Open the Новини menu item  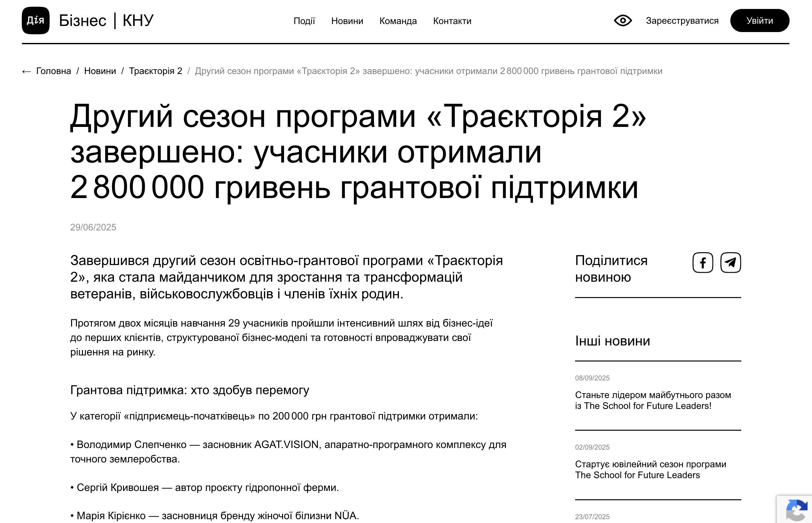[x=347, y=21]
